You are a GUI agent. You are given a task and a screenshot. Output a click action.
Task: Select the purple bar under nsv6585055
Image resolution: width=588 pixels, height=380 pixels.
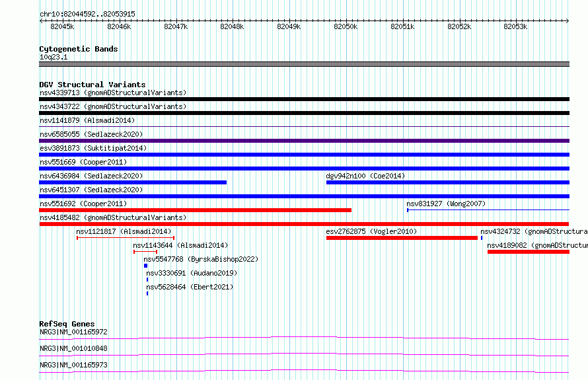[x=304, y=141]
